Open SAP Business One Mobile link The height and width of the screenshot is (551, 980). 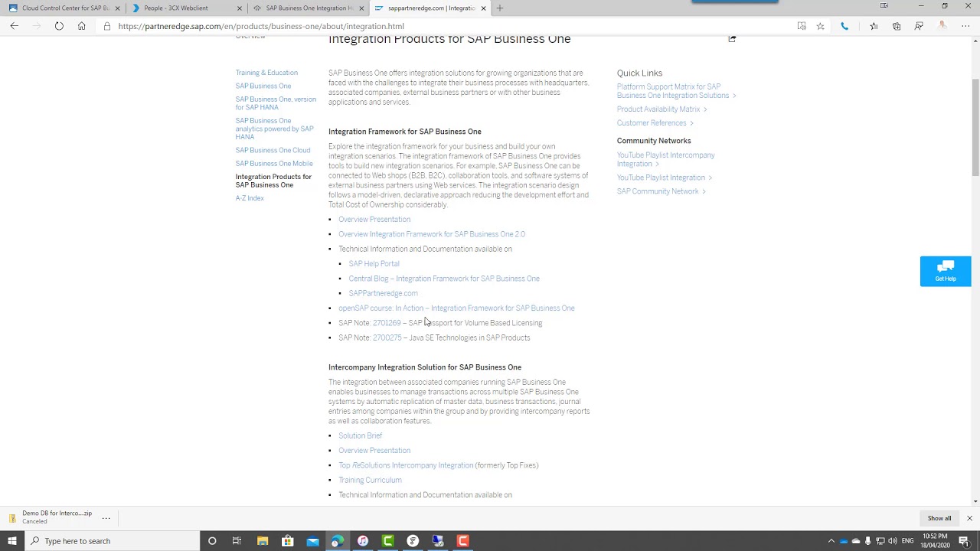[x=274, y=163]
